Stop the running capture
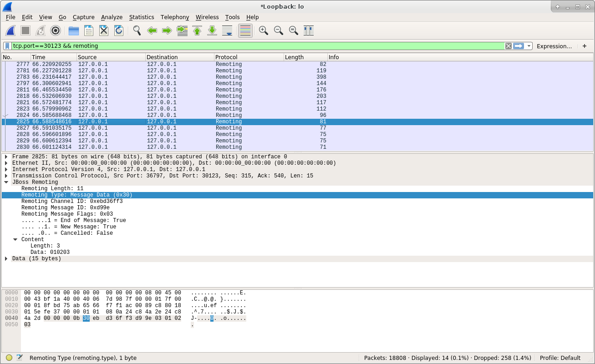This screenshot has height=364, width=595. 25,30
